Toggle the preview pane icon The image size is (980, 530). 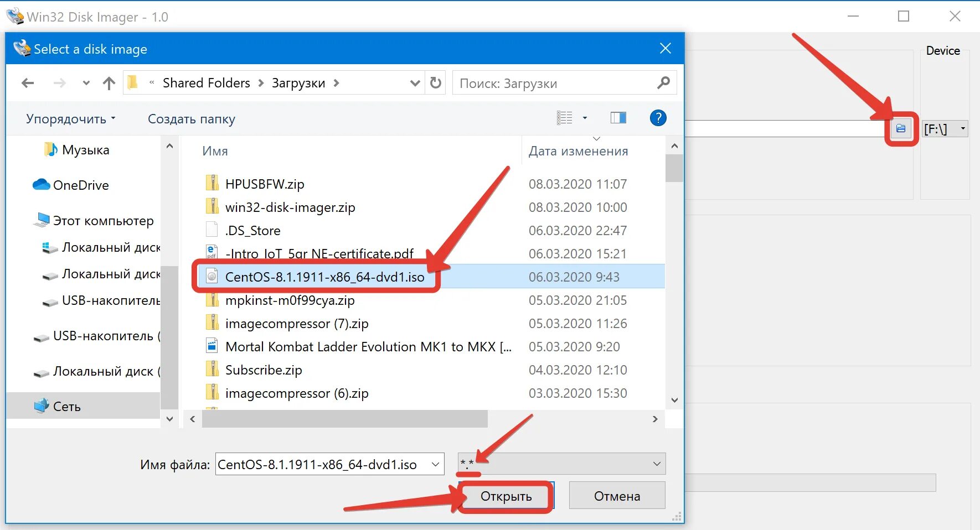(x=618, y=118)
